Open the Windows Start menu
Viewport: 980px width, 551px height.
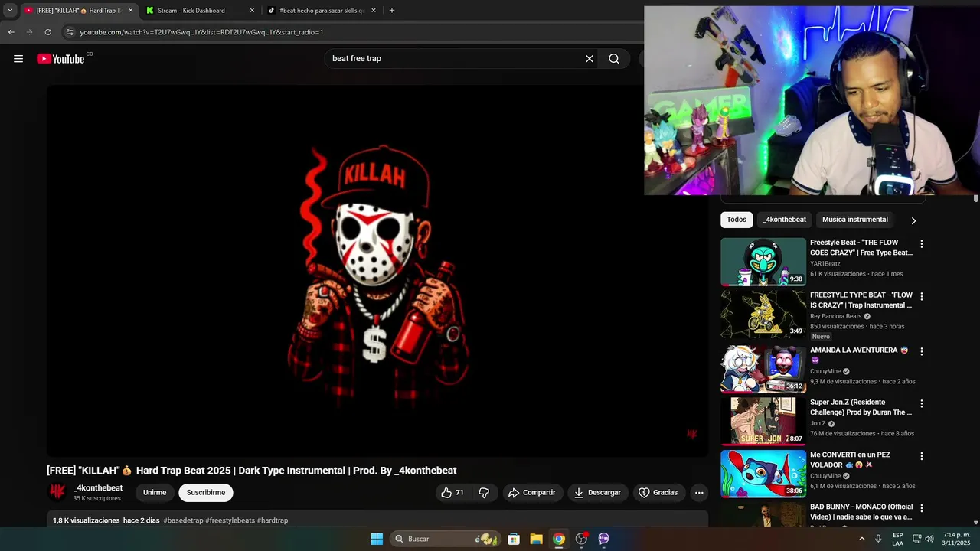pos(377,539)
